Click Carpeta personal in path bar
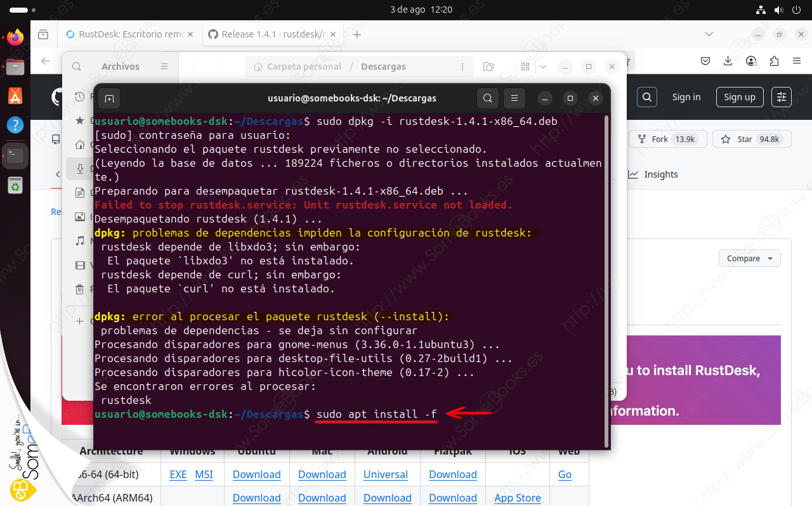Screen dimensions: 812x506 (297, 67)
